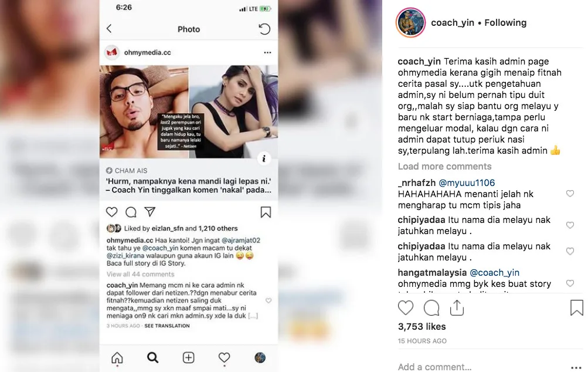Image resolution: width=588 pixels, height=372 pixels.
Task: Expand Load more comments
Action: [444, 166]
